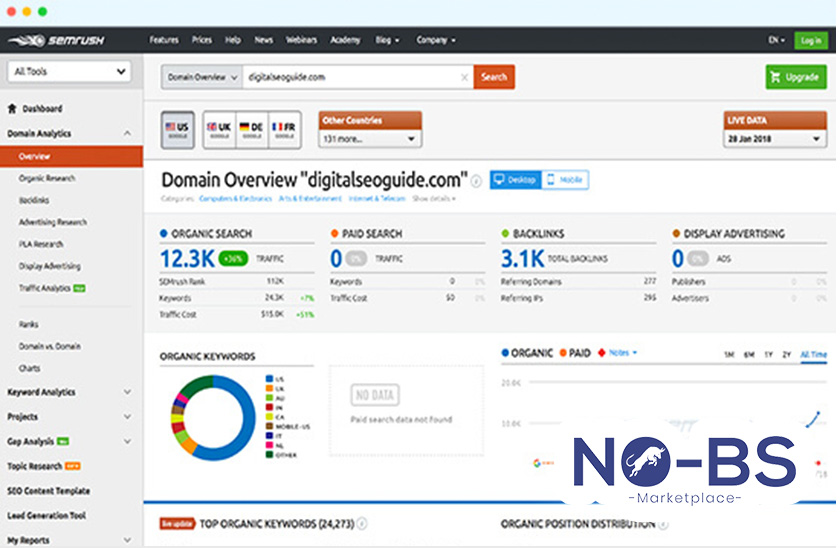The height and width of the screenshot is (548, 840).
Task: Open Domain vs. Domain in the sidebar
Action: 49,347
